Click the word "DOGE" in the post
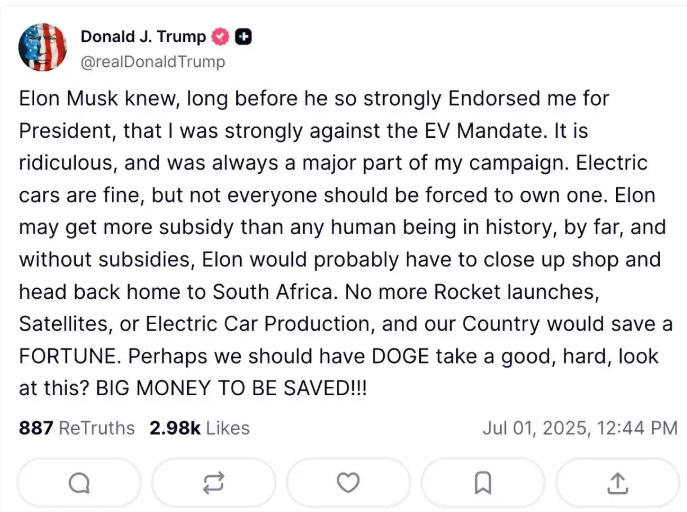The height and width of the screenshot is (512, 687). pos(400,357)
